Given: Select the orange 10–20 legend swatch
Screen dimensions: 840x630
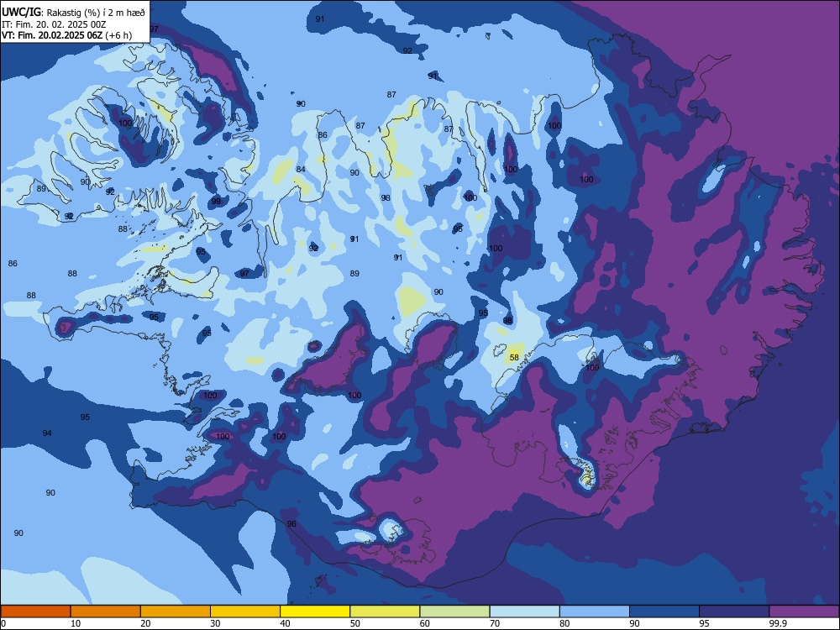Looking at the screenshot, I should point(106,612).
